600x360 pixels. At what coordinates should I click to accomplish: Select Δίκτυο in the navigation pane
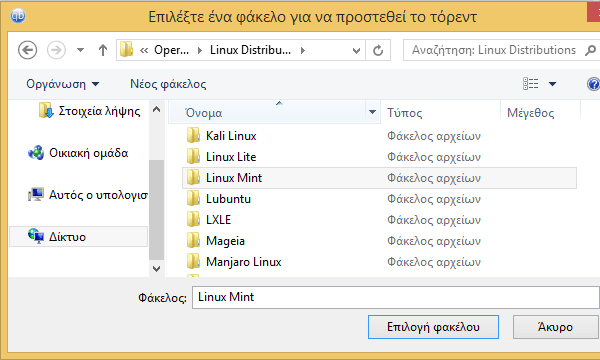click(78, 237)
